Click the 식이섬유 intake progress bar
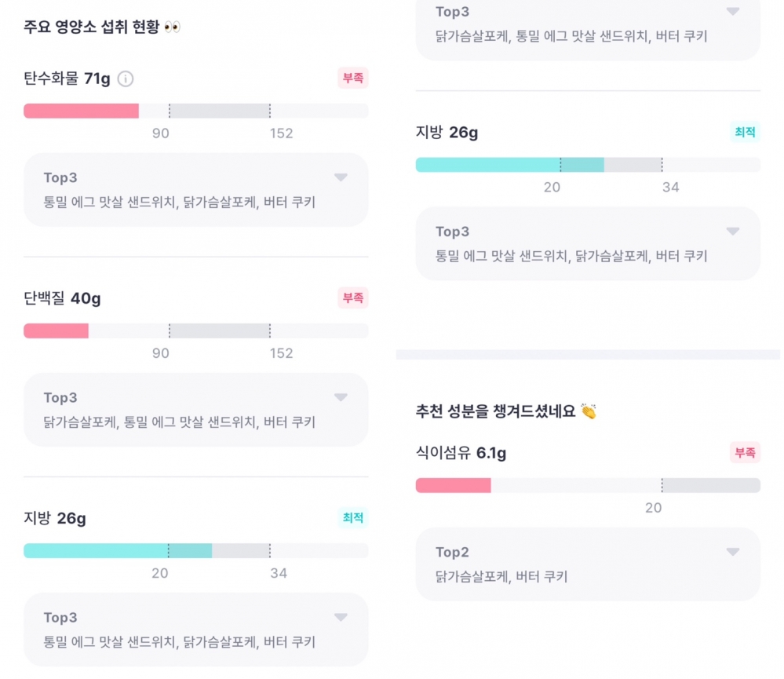784x679 pixels. click(588, 485)
